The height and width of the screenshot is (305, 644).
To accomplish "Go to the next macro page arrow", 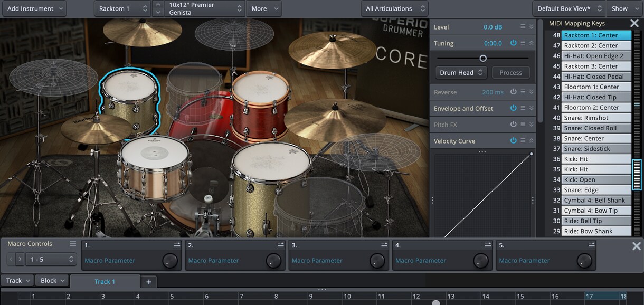I will click(x=20, y=259).
